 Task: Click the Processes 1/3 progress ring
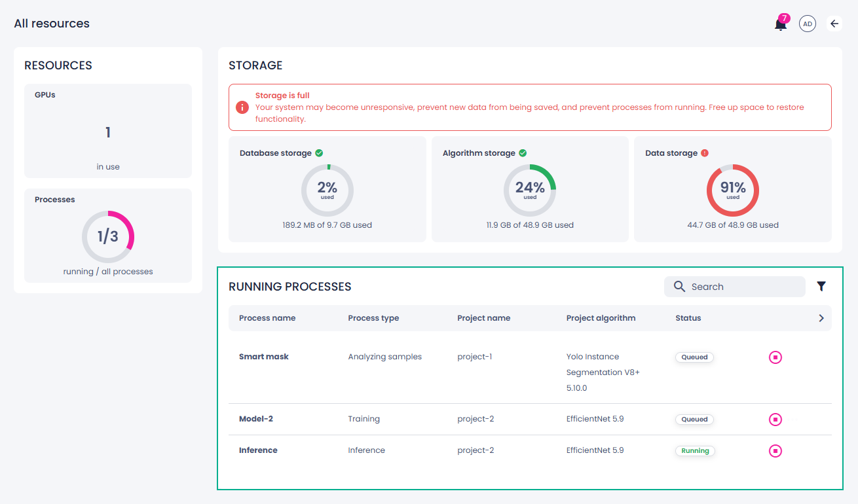point(108,237)
